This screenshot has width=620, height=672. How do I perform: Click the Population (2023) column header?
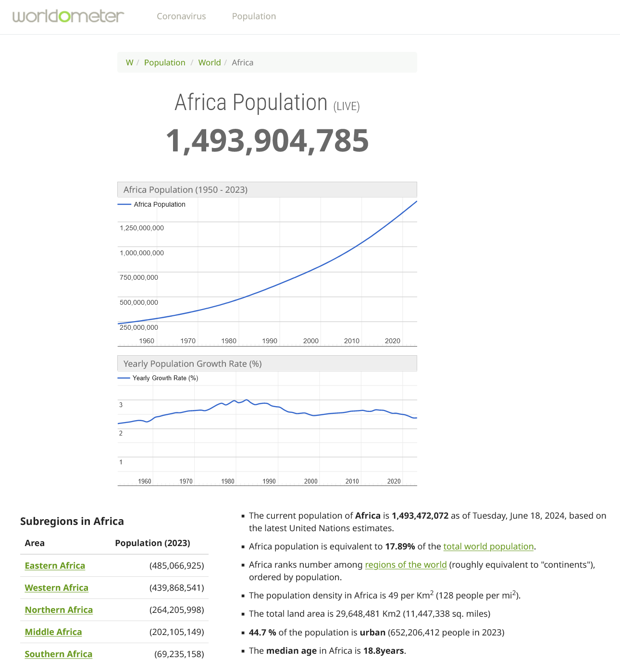pyautogui.click(x=152, y=543)
